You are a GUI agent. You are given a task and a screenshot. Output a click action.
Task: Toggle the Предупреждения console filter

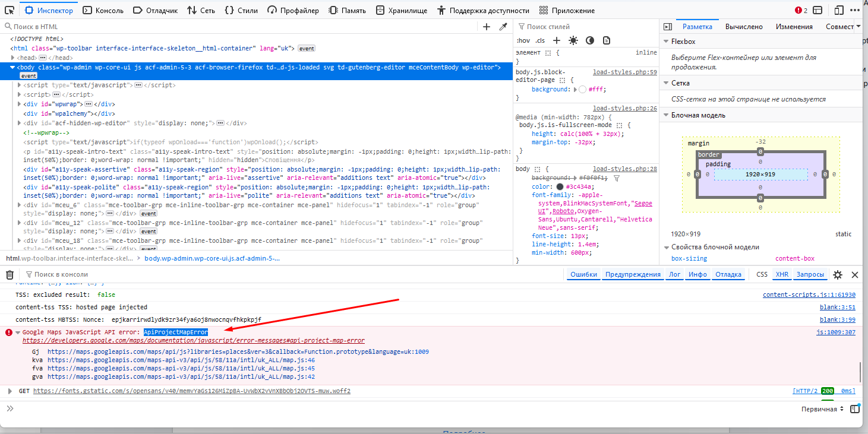(x=633, y=274)
